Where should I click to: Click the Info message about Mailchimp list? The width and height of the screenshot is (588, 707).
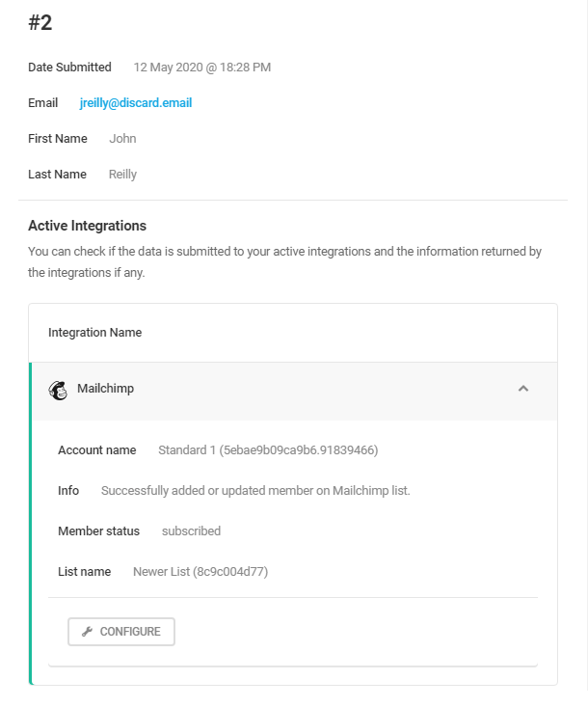pyautogui.click(x=255, y=491)
